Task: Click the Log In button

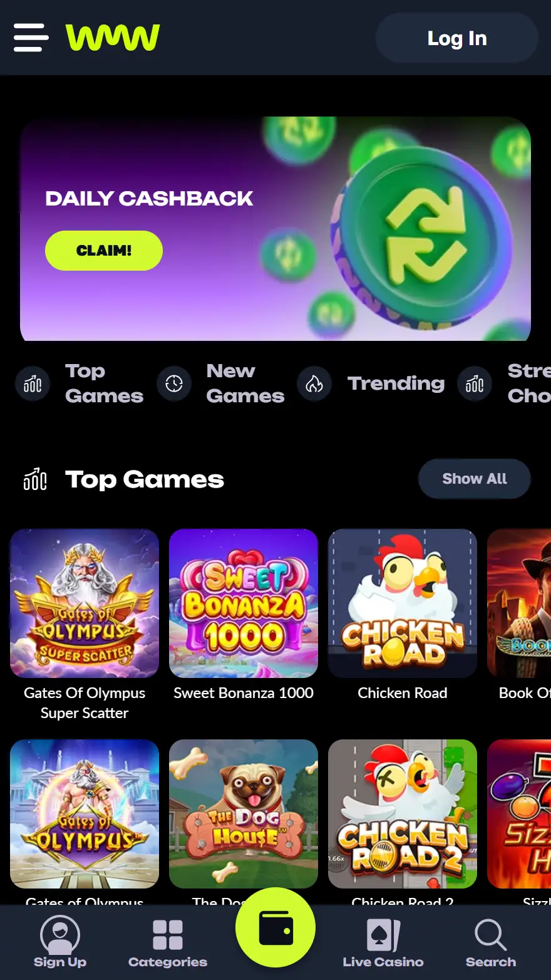Action: pos(457,38)
